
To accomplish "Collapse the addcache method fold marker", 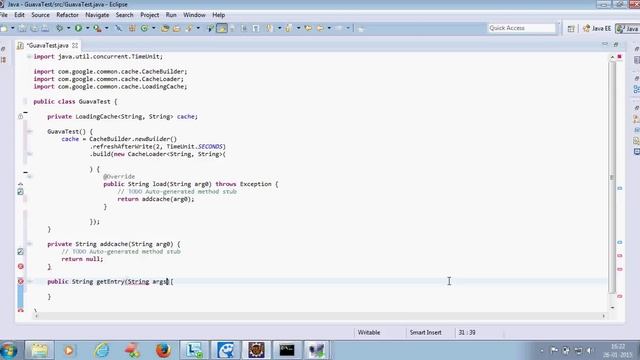I will (29, 244).
